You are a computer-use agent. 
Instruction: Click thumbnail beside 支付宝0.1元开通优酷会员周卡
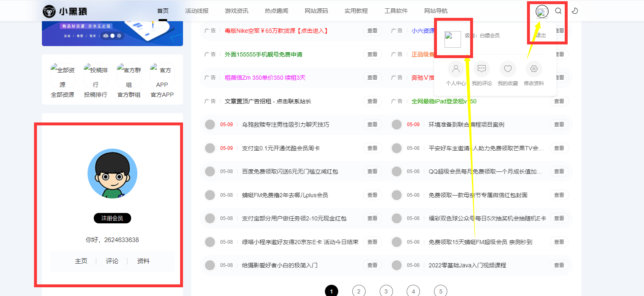pyautogui.click(x=210, y=148)
